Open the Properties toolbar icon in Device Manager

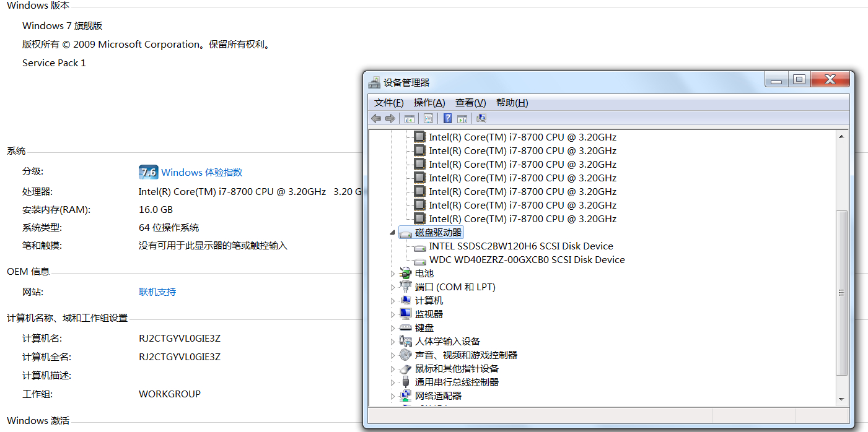pyautogui.click(x=428, y=118)
